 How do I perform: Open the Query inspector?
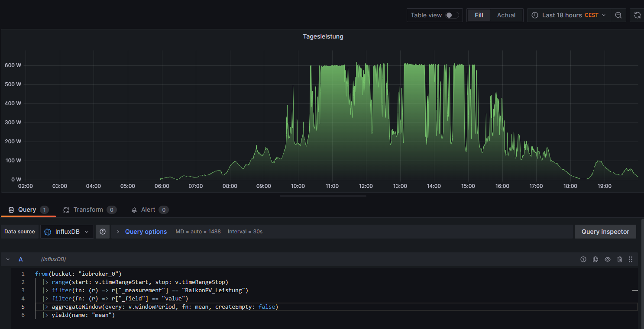[605, 232]
